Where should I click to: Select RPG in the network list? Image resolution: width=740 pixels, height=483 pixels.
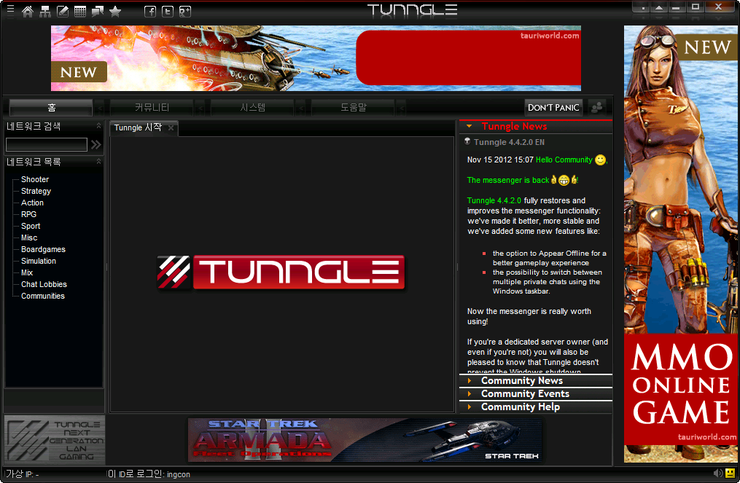[x=28, y=214]
